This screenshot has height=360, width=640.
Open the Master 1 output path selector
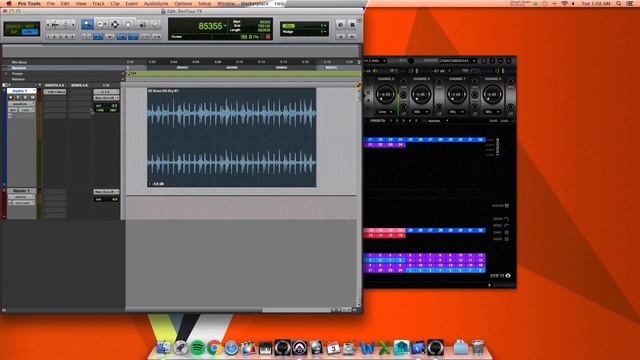tap(106, 192)
